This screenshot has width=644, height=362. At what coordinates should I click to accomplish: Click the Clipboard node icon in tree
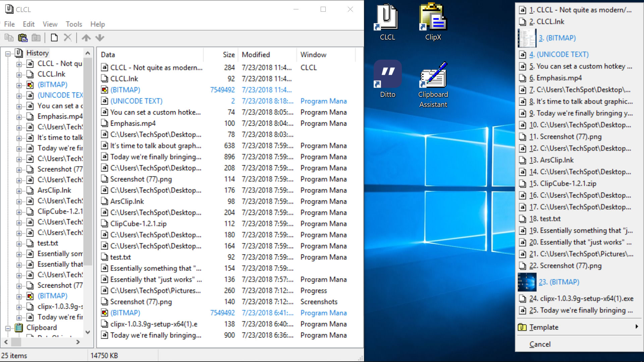pyautogui.click(x=19, y=327)
